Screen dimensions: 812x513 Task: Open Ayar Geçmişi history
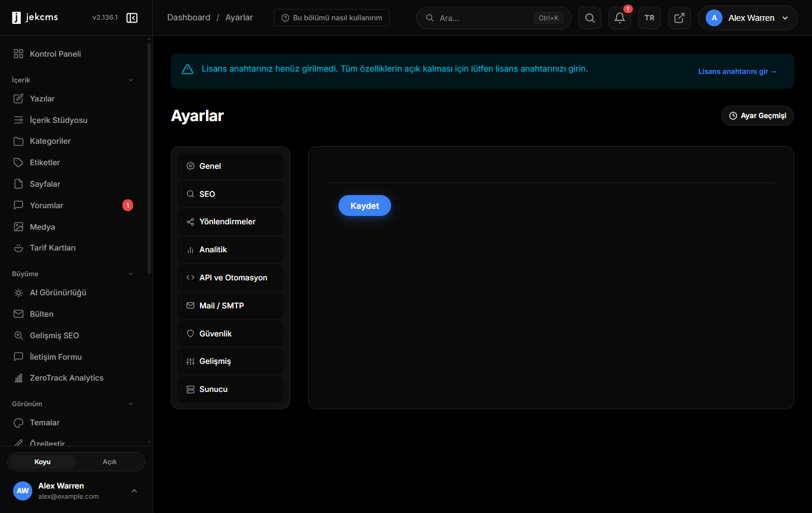click(758, 116)
